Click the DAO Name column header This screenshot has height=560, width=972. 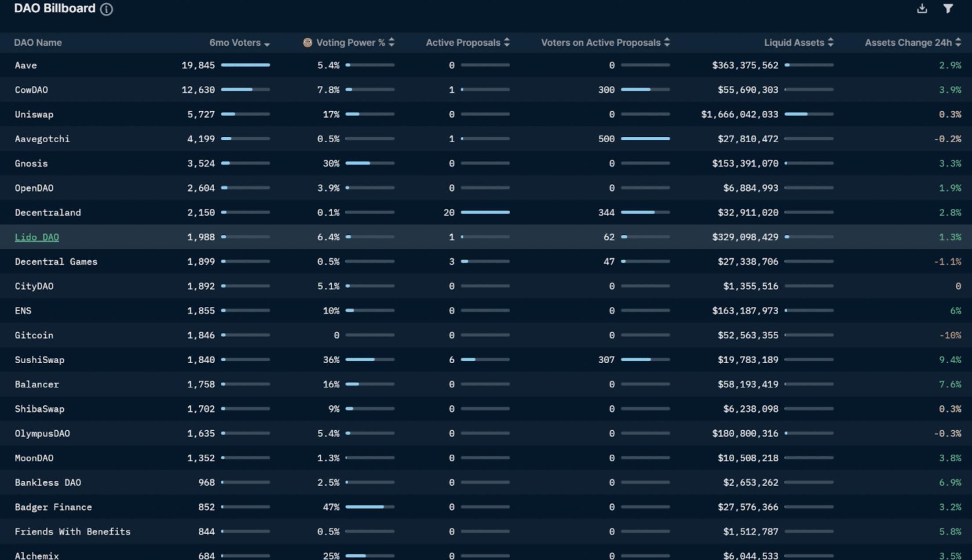click(x=38, y=43)
